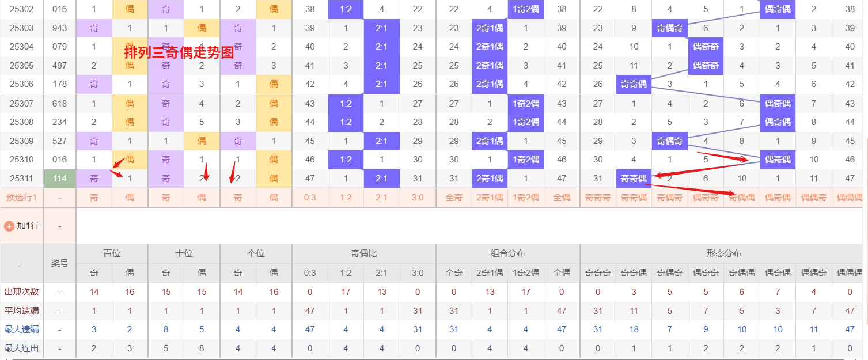Click issue number 25307 in the first column
868x360 pixels.
(x=22, y=104)
